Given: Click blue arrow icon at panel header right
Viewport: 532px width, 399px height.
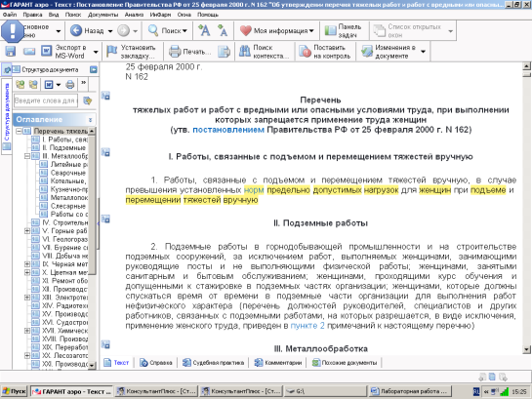Looking at the screenshot, I should 94,69.
